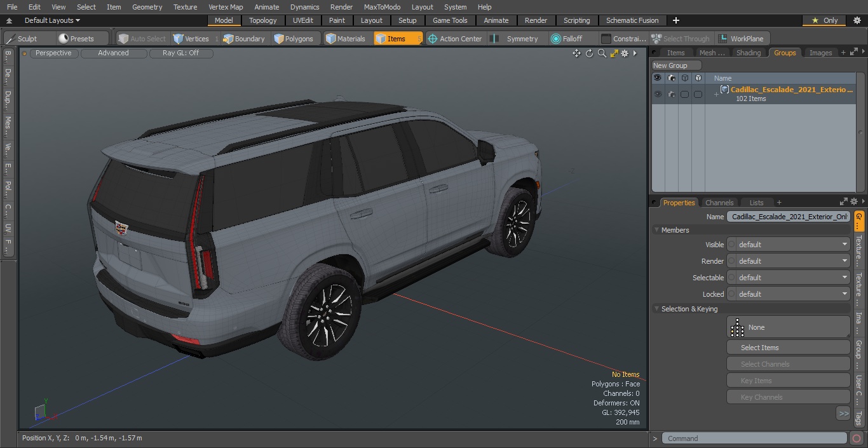Open viewport settings gear

(625, 53)
